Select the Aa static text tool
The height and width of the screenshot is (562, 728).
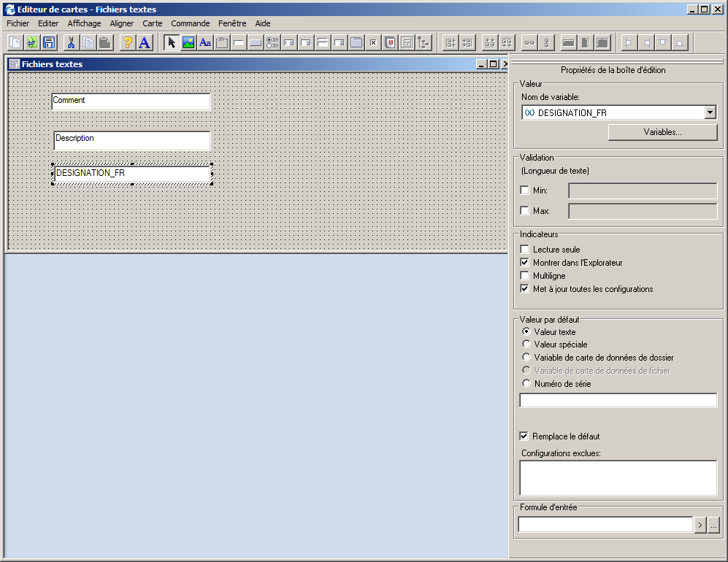(205, 42)
